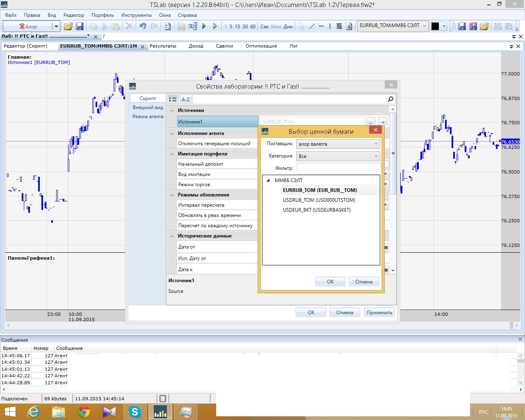Click the Google Chrome taskbar icon
525x420 pixels.
tap(84, 411)
